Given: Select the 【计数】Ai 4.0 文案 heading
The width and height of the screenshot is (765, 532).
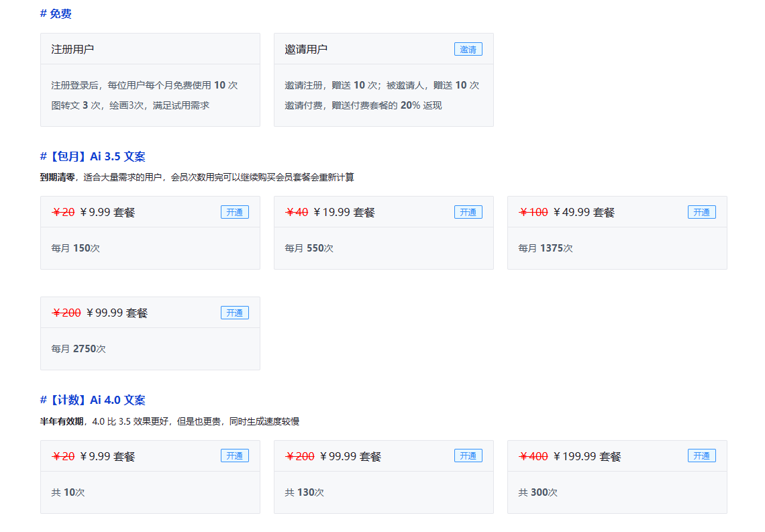Looking at the screenshot, I should coord(93,400).
